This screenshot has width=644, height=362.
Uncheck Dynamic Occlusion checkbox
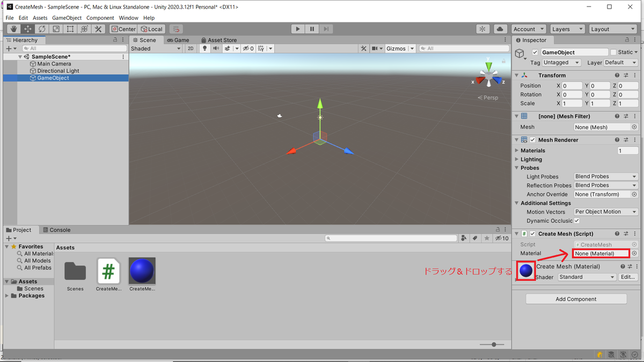click(x=577, y=220)
